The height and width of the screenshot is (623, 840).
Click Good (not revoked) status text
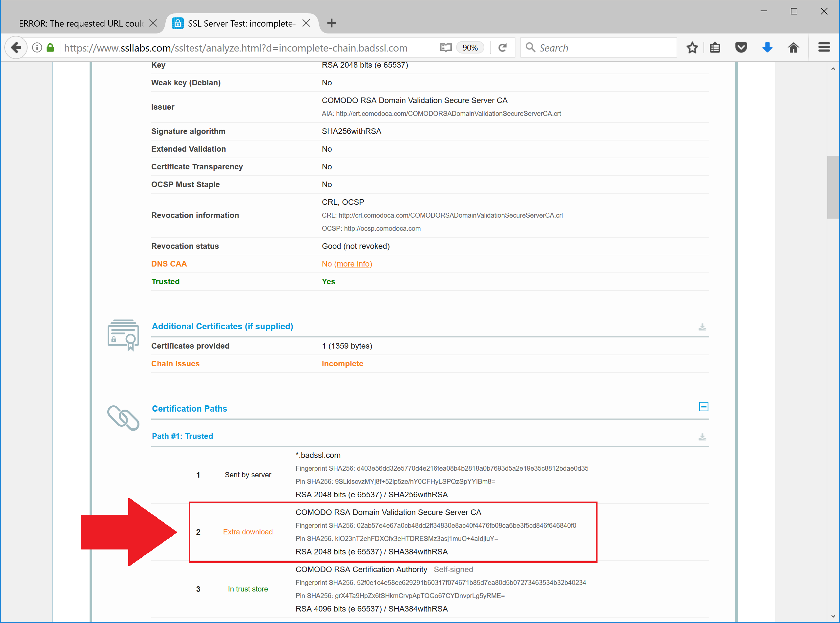(356, 246)
